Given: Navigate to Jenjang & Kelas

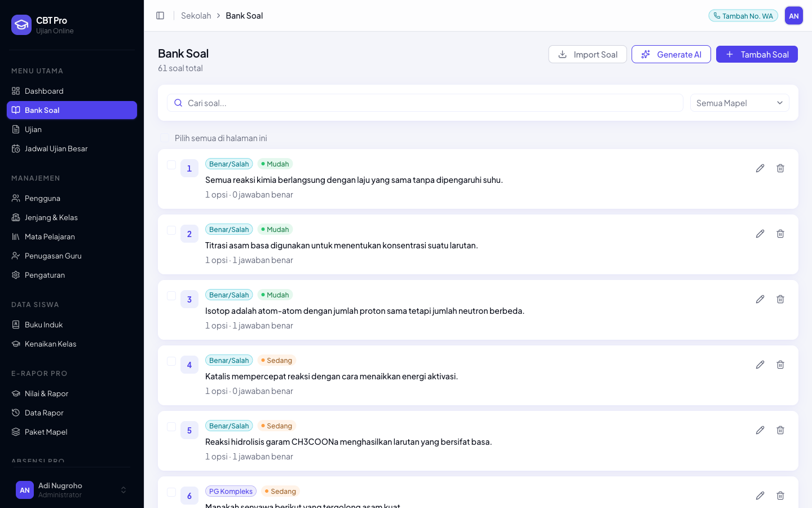Looking at the screenshot, I should tap(72, 217).
